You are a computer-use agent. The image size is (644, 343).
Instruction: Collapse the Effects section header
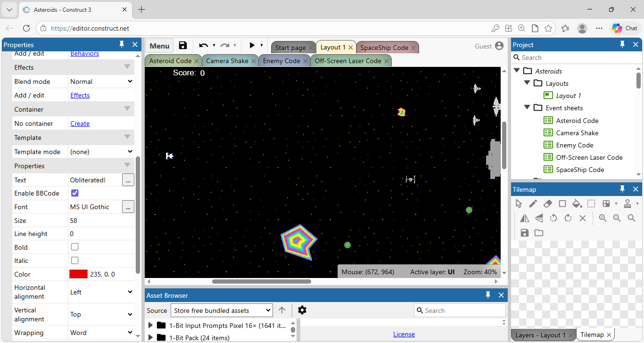click(x=127, y=67)
